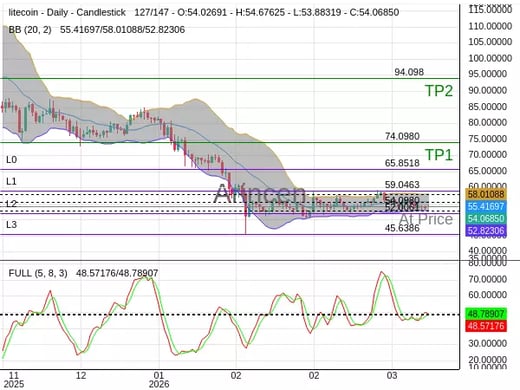520x390 pixels.
Task: Click the blue 55.41697 middle band tag
Action: pyautogui.click(x=486, y=206)
